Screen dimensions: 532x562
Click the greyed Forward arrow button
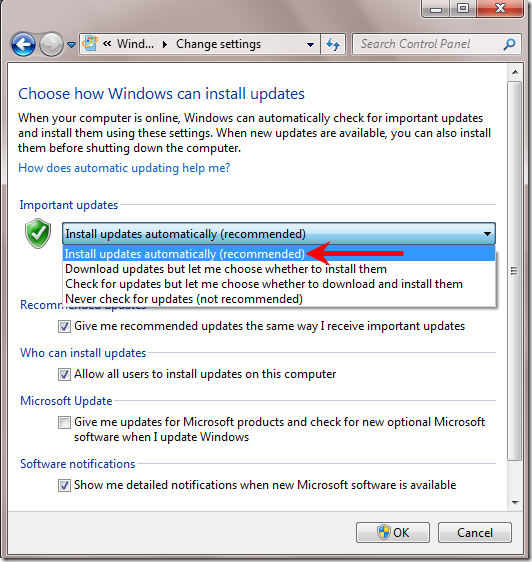tap(51, 44)
